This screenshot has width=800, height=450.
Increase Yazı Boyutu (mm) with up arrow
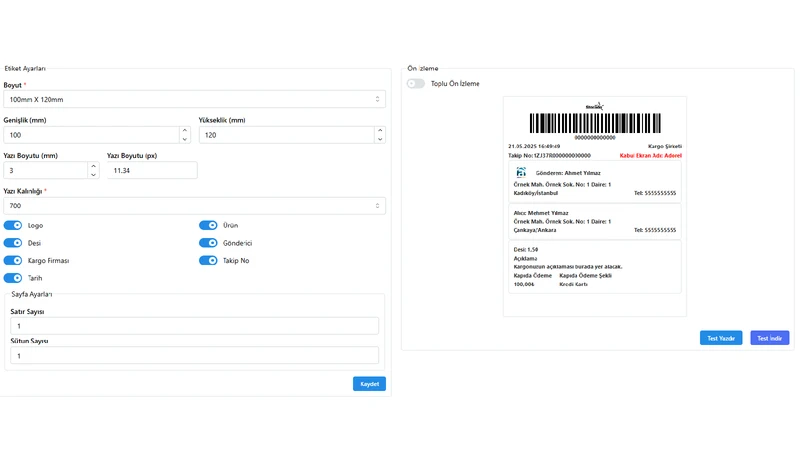click(93, 166)
